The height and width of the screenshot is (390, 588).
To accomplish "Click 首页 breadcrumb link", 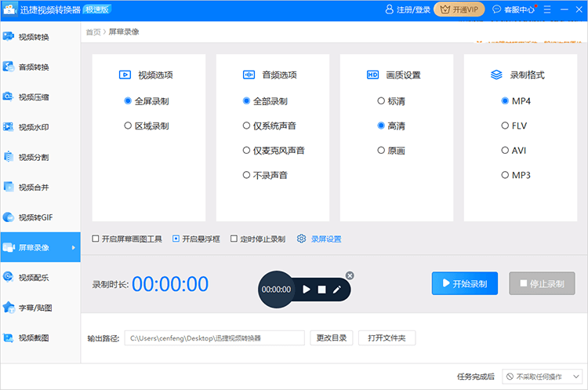I will (93, 32).
